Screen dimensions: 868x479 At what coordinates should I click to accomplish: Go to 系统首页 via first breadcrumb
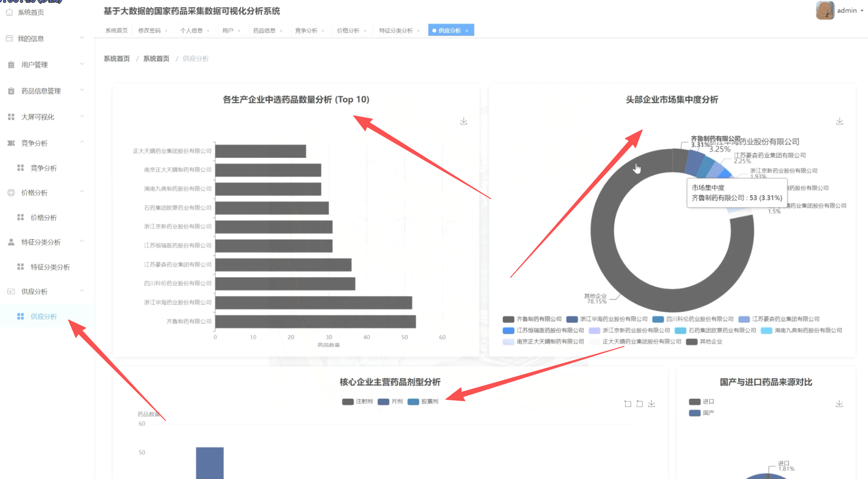point(117,59)
